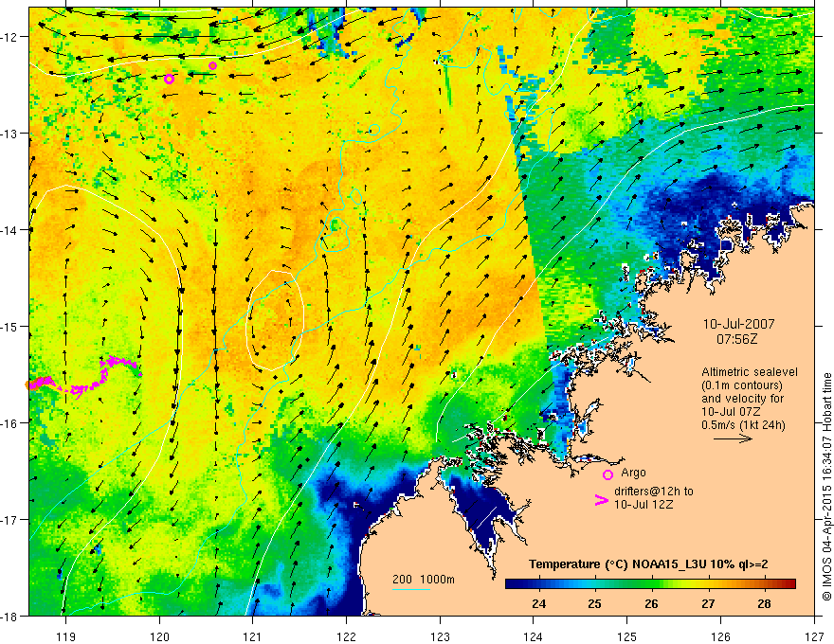834x644 pixels.
Task: Click longitude axis label 124
Action: [534, 636]
